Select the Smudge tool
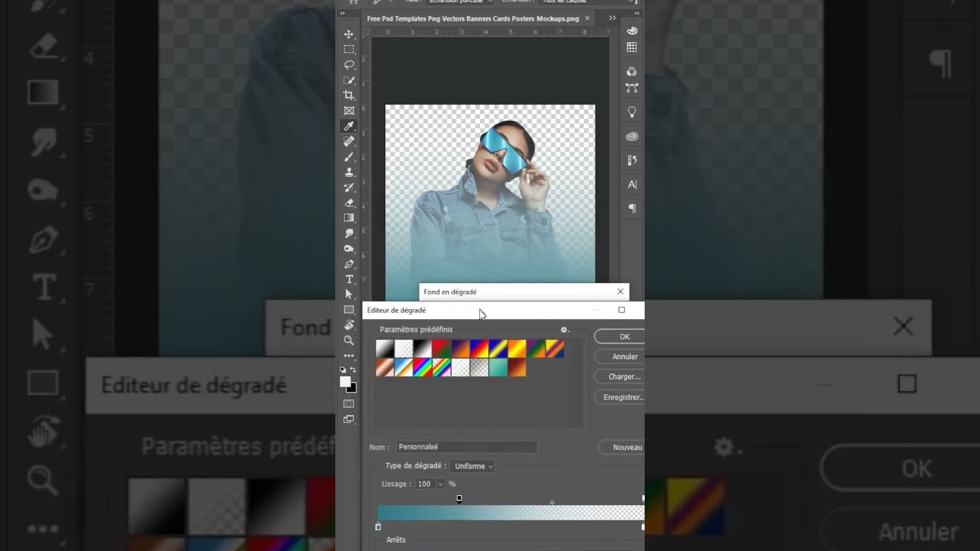 [349, 233]
